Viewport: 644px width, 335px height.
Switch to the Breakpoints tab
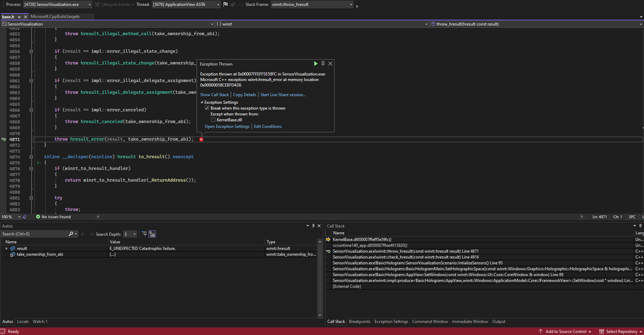[x=359, y=322]
